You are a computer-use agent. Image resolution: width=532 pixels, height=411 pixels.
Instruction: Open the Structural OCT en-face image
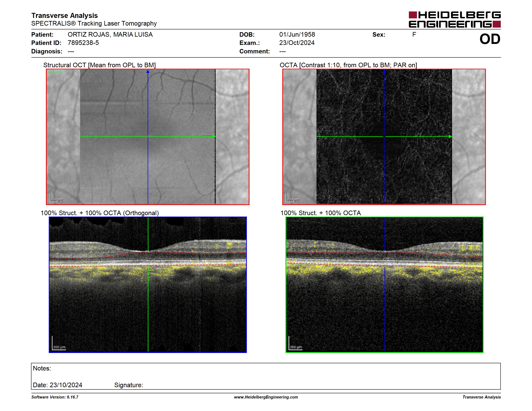tap(148, 137)
